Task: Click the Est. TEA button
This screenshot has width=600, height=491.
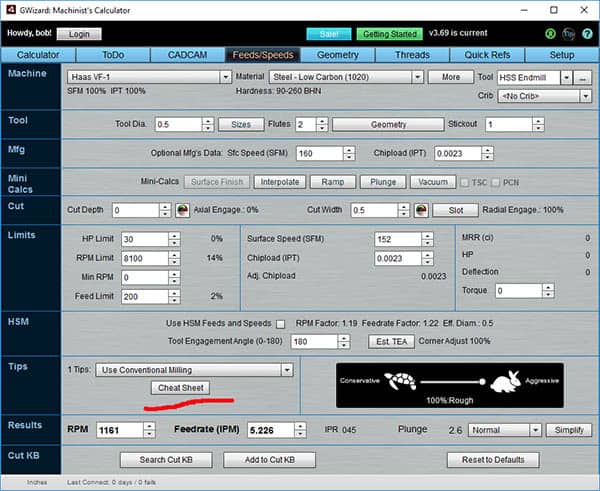Action: click(x=391, y=341)
